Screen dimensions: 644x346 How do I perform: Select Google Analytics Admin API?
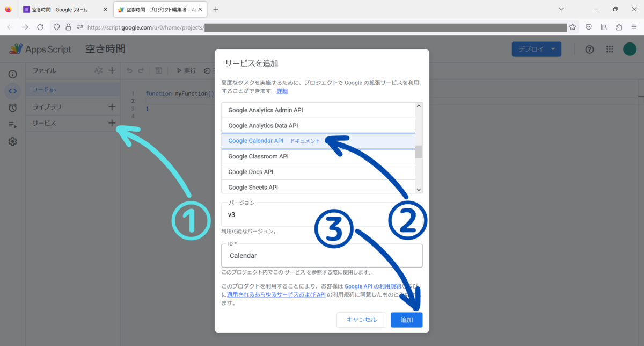(x=319, y=110)
